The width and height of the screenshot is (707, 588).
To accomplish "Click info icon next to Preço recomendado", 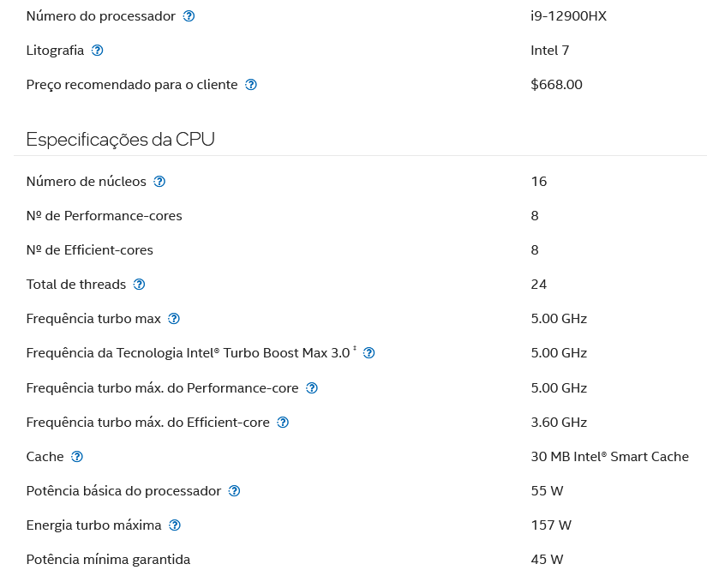I will (251, 85).
